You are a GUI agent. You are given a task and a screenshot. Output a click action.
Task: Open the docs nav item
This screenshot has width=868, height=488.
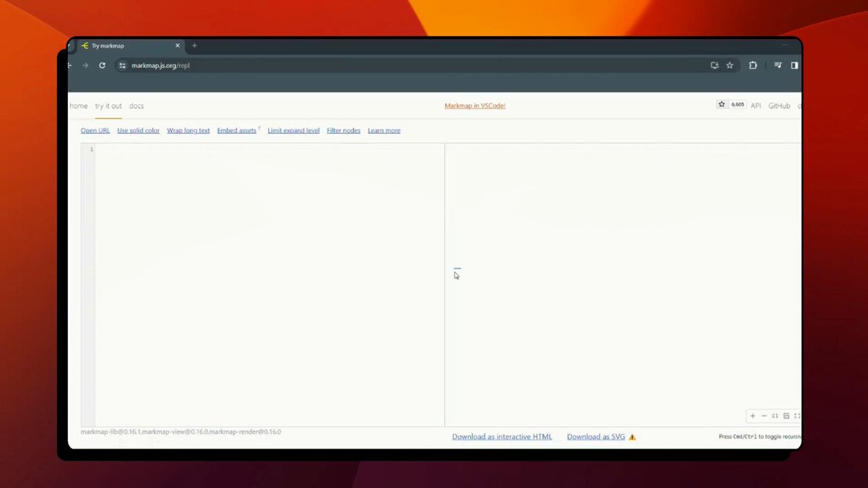(137, 106)
